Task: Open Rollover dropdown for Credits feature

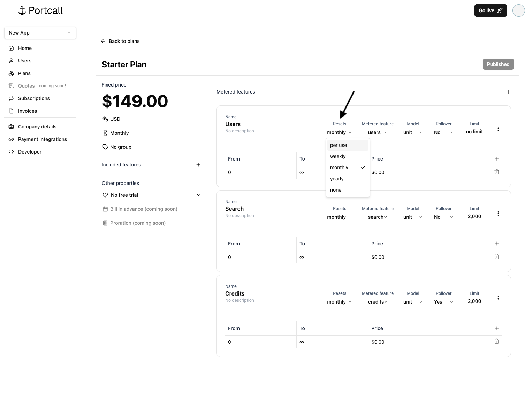Action: click(x=443, y=302)
